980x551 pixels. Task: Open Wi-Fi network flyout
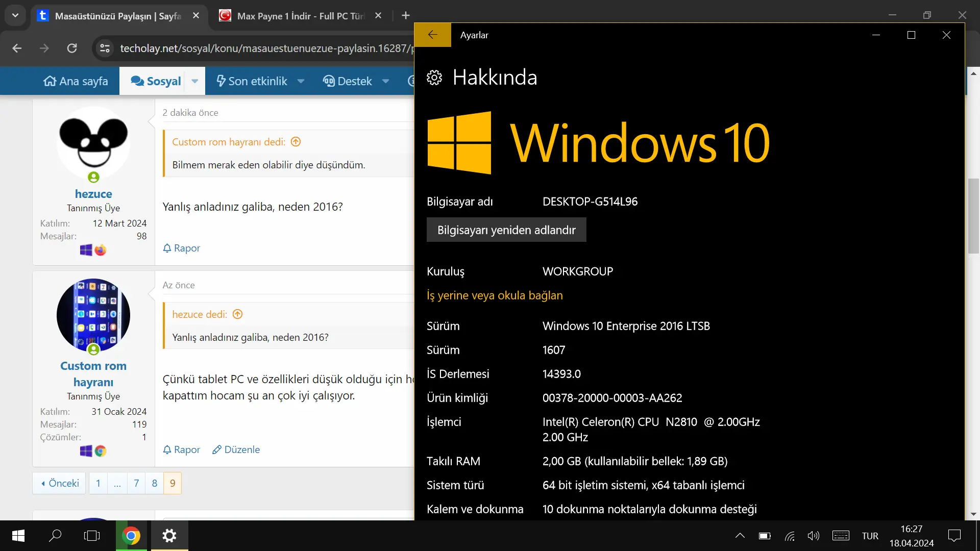coord(790,536)
